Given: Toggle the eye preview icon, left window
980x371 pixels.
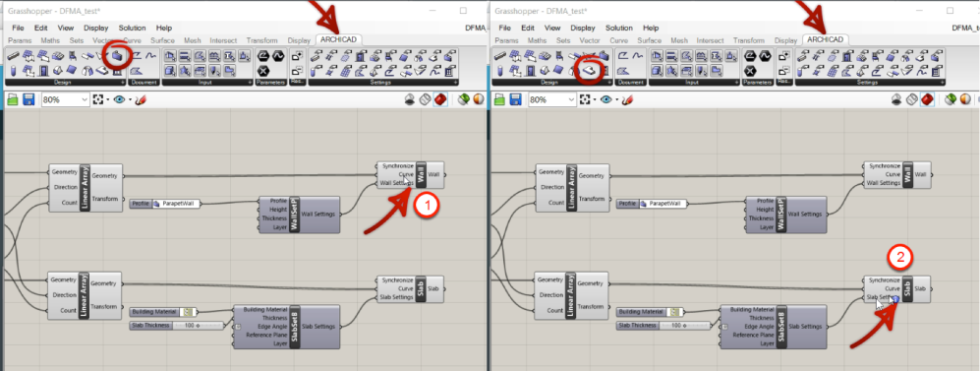Looking at the screenshot, I should 119,99.
